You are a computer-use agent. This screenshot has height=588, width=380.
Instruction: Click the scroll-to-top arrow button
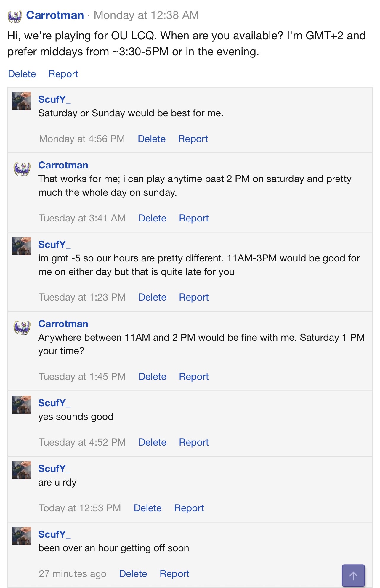pyautogui.click(x=353, y=575)
